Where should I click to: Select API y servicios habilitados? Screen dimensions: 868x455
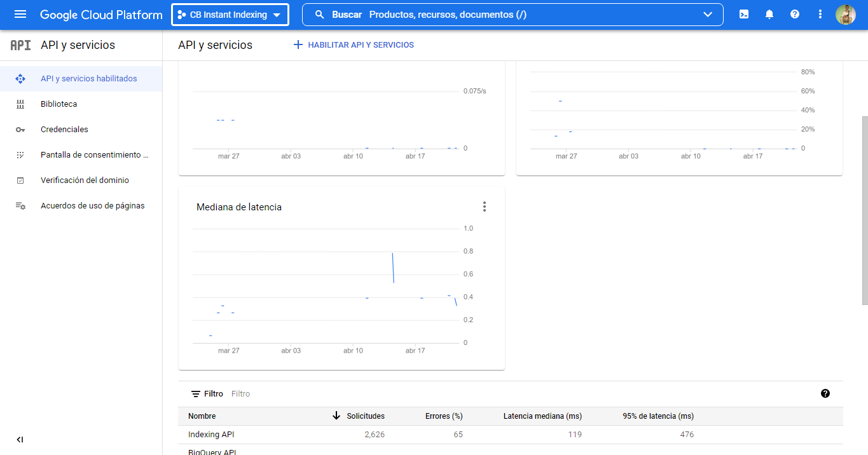pyautogui.click(x=81, y=79)
